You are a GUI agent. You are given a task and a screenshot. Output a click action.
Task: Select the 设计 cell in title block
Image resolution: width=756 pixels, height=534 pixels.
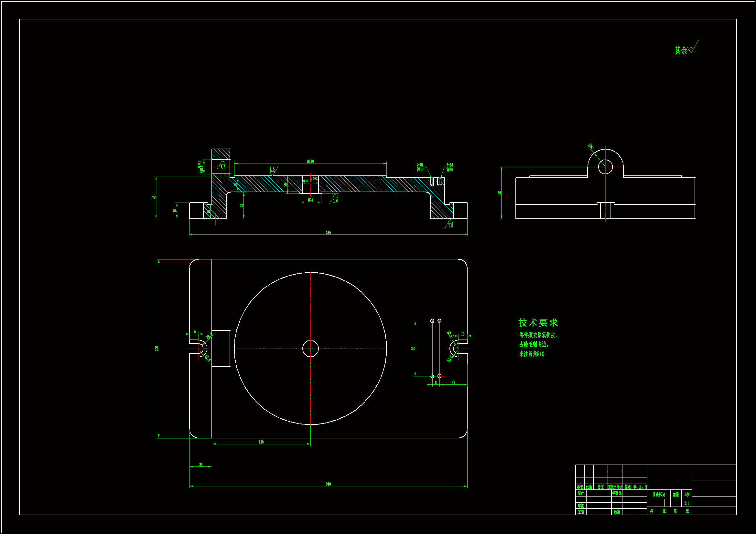[581, 493]
